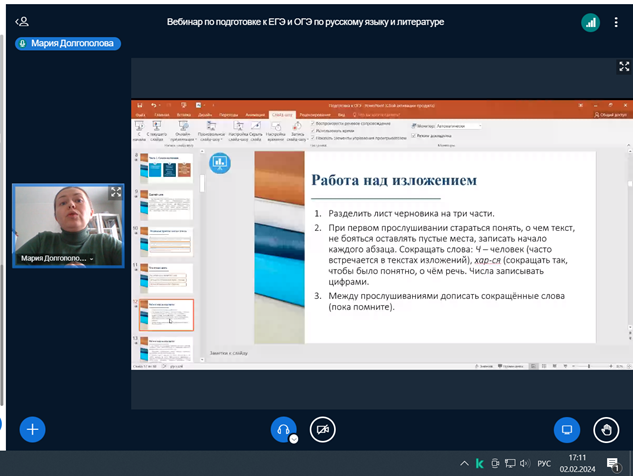Toggle the crossed-out camera button
This screenshot has height=476, width=633.
point(322,429)
